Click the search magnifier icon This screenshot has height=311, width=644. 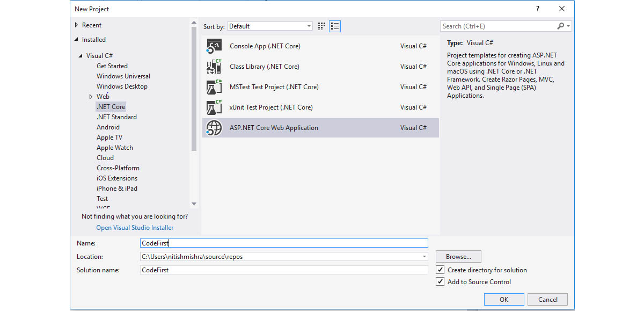[x=560, y=26]
